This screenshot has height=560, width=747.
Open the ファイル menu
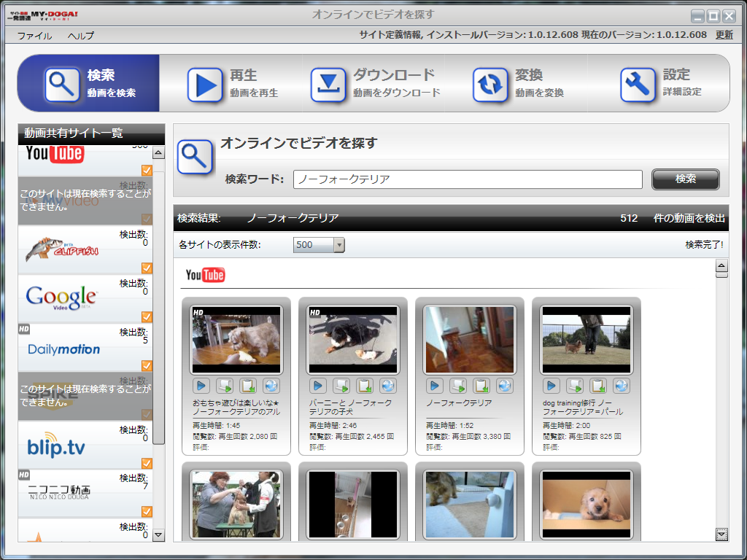point(35,36)
